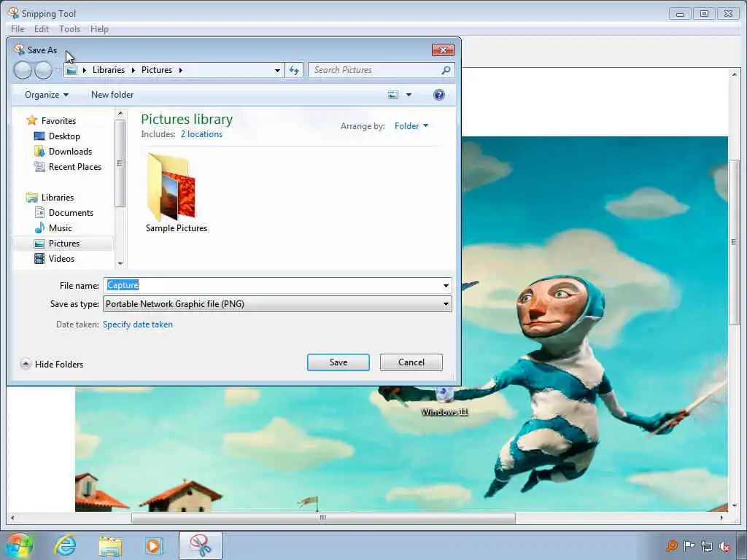
Task: Click the navigation pane scrollbar up arrow
Action: tap(120, 113)
